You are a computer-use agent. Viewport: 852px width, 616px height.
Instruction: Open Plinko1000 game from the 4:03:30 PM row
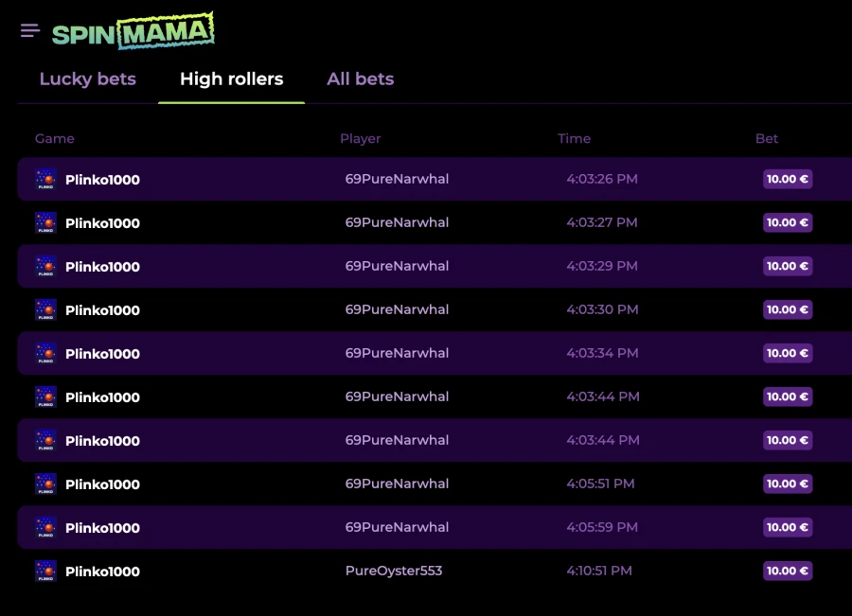(102, 310)
